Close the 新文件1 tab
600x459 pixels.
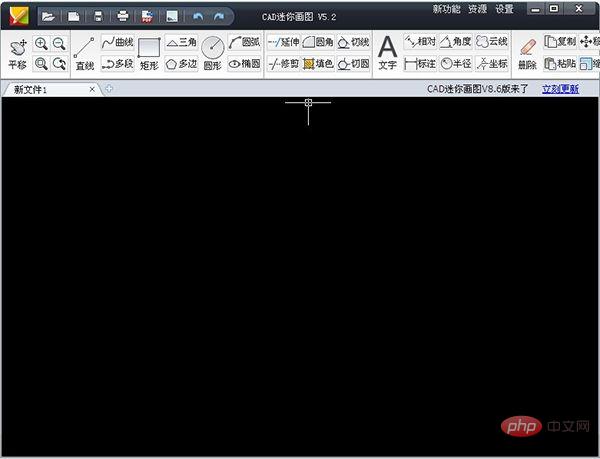pyautogui.click(x=92, y=90)
